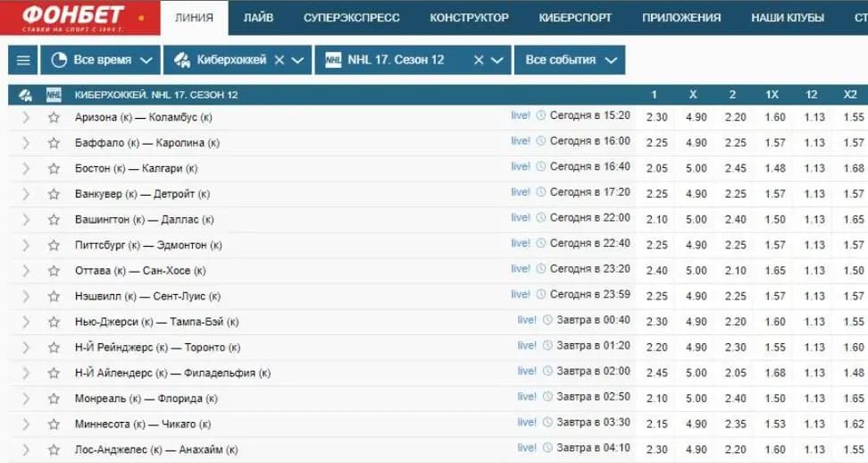Viewport: 868px width, 463px height.
Task: Open the Нью-Джерси (к) — Тампа-Бэй (к) match
Action: click(x=157, y=322)
